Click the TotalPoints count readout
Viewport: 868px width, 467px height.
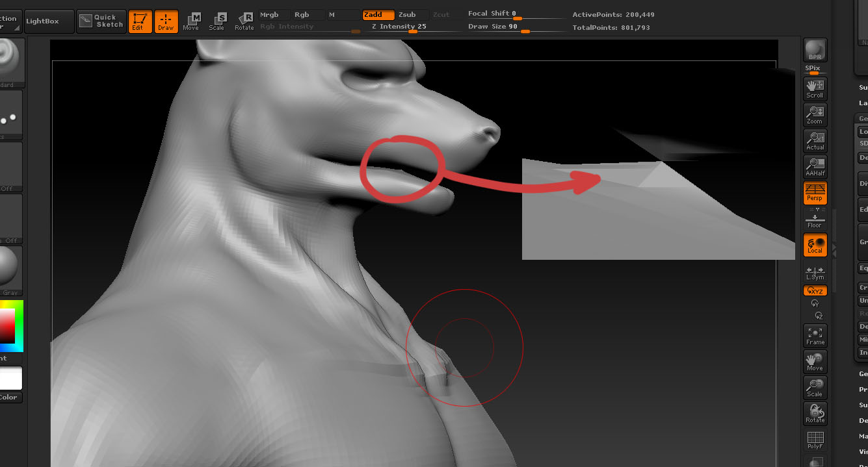click(x=611, y=28)
